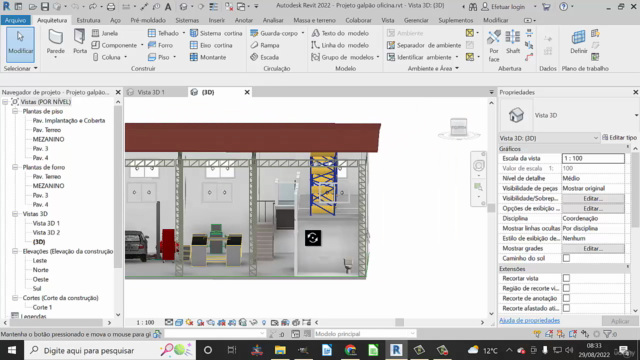Open Ajuda de propriedades link
This screenshot has height=360, width=640.
pyautogui.click(x=529, y=320)
